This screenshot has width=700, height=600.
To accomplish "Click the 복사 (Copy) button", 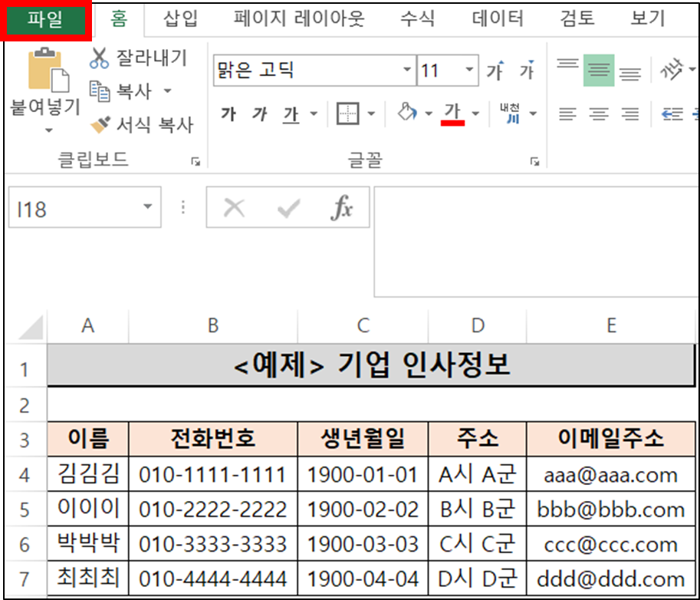I will coord(121,91).
